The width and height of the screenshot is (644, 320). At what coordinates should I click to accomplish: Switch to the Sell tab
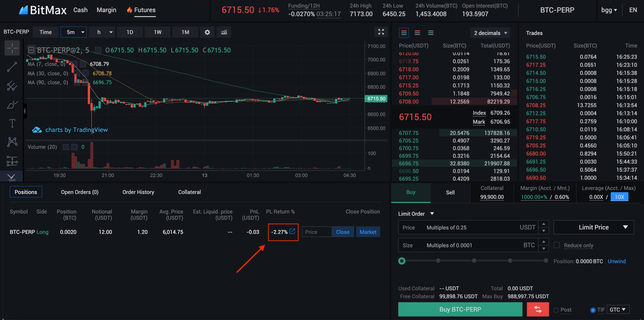pyautogui.click(x=450, y=192)
